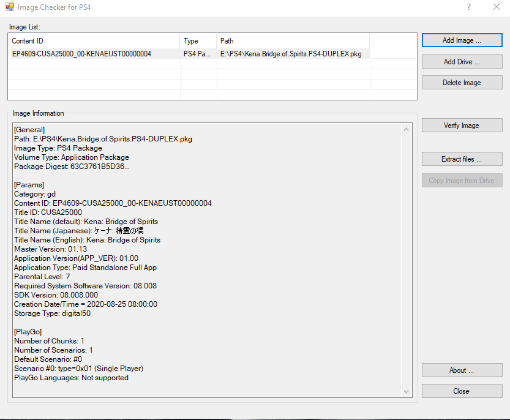Click the title bar X close icon
Screen dimensions: 510x420
[497, 7]
